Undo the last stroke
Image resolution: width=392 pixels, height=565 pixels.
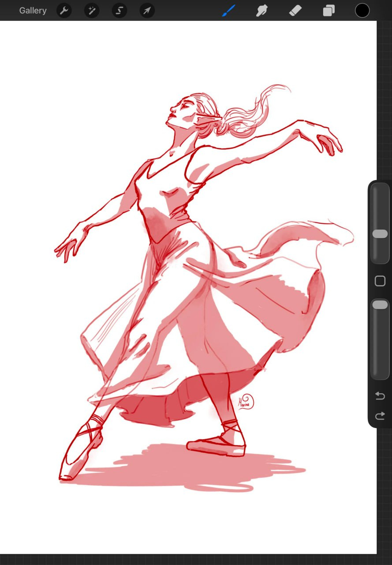tap(380, 396)
